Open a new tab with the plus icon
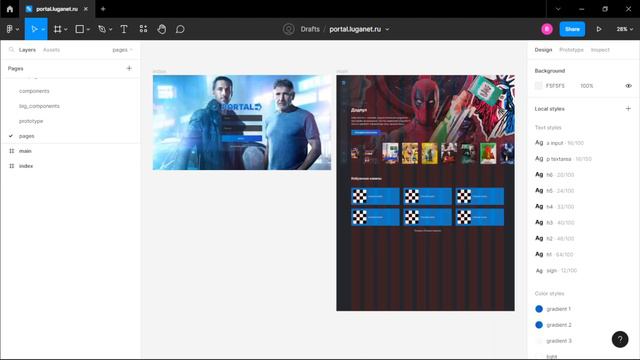This screenshot has width=640, height=360. [103, 9]
